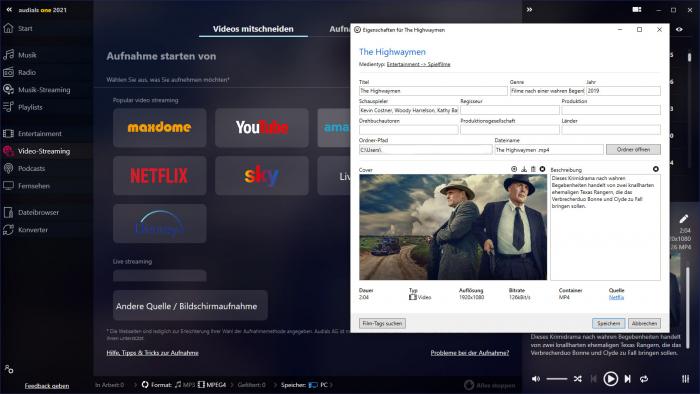Open the Medientyp Entertainment -> Spielfilme selector
The height and width of the screenshot is (394, 700).
(x=418, y=64)
